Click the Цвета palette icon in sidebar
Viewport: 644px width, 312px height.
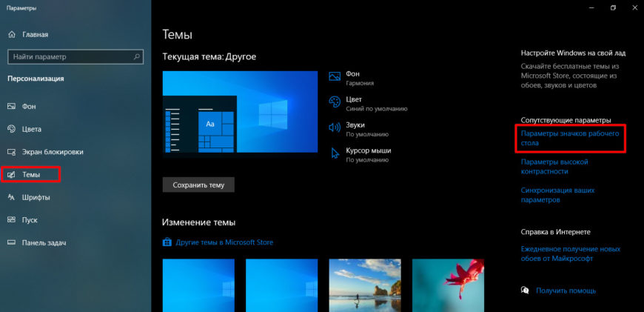(x=12, y=129)
